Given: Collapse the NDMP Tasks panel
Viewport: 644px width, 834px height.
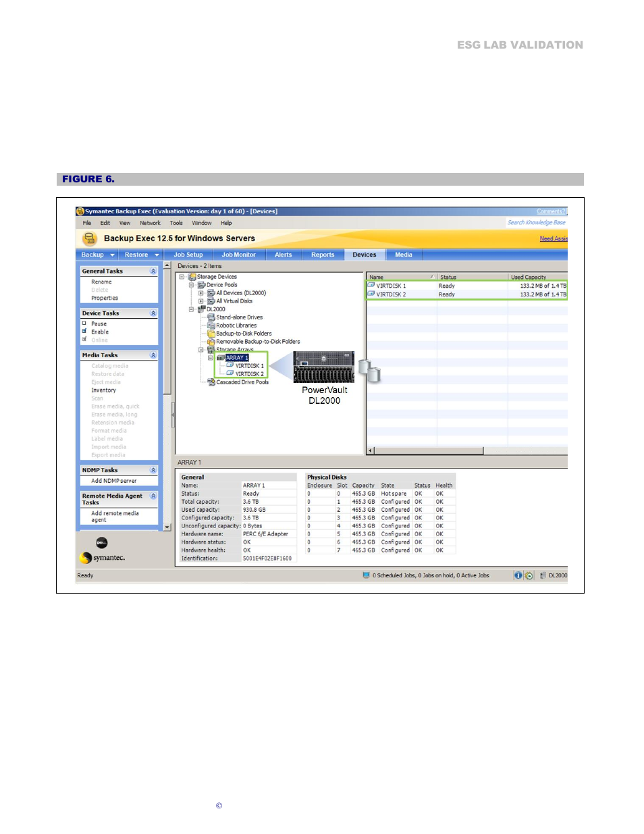Looking at the screenshot, I should click(x=153, y=470).
